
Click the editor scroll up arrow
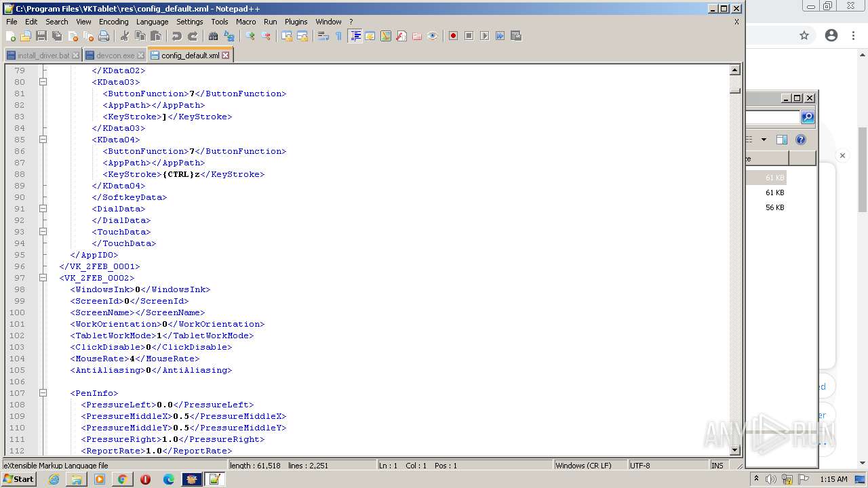[735, 70]
